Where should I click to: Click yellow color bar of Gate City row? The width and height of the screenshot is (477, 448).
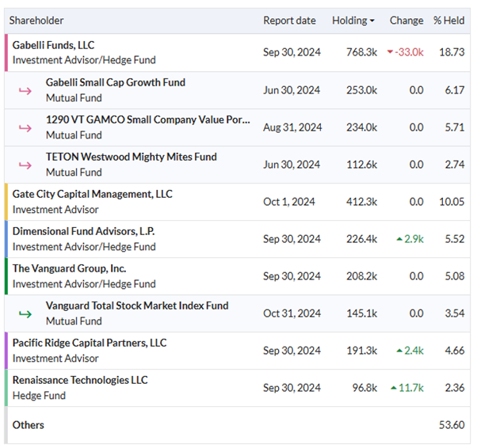pos(6,202)
